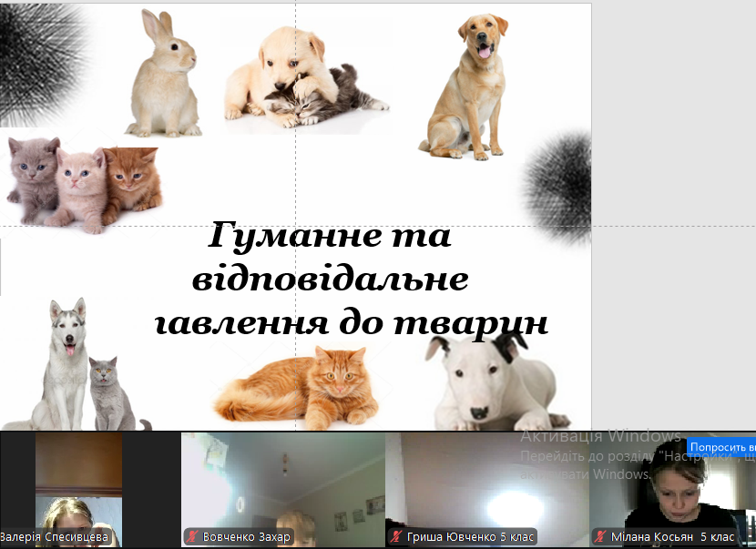Viewport: 756px width, 549px height.
Task: Click the muted microphone icon beside Гриша Ювченко
Action: [396, 537]
